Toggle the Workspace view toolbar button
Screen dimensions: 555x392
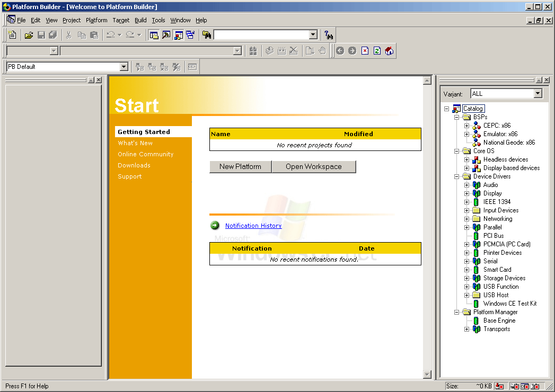154,34
